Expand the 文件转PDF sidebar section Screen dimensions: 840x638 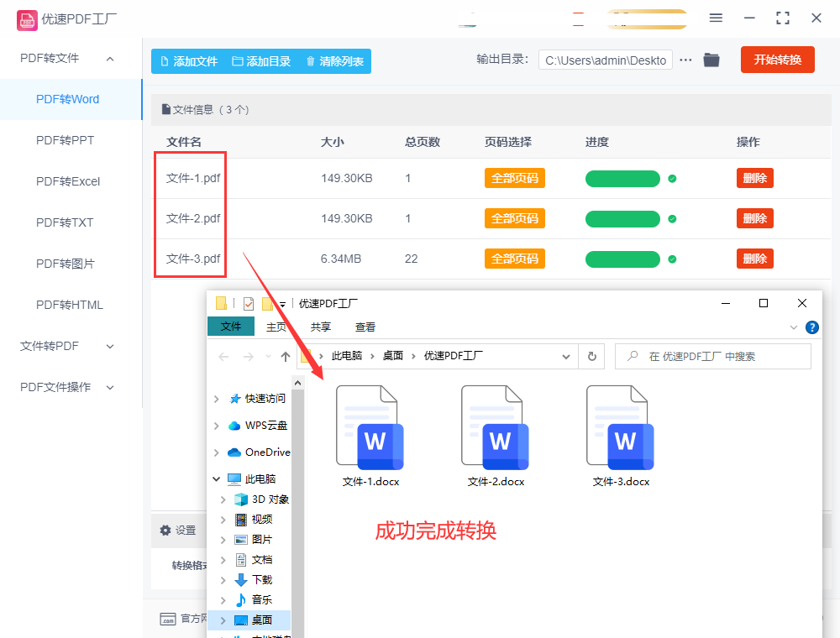pos(110,347)
